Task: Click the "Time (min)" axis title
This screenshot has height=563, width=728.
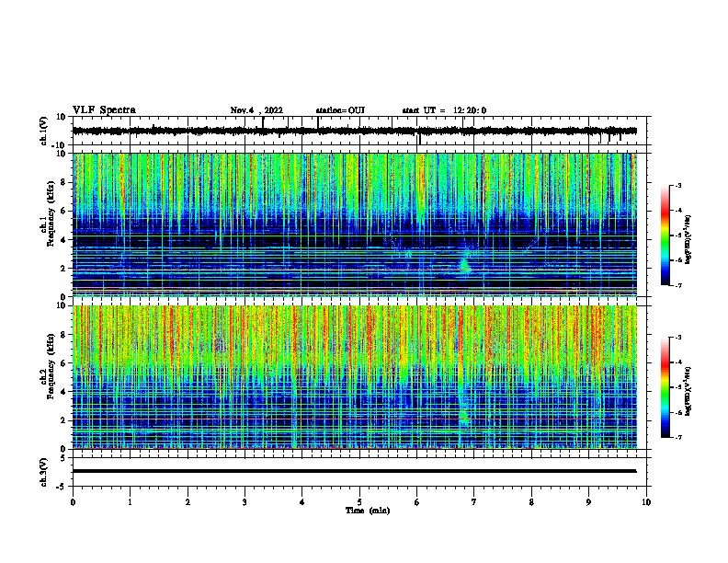Action: (368, 511)
